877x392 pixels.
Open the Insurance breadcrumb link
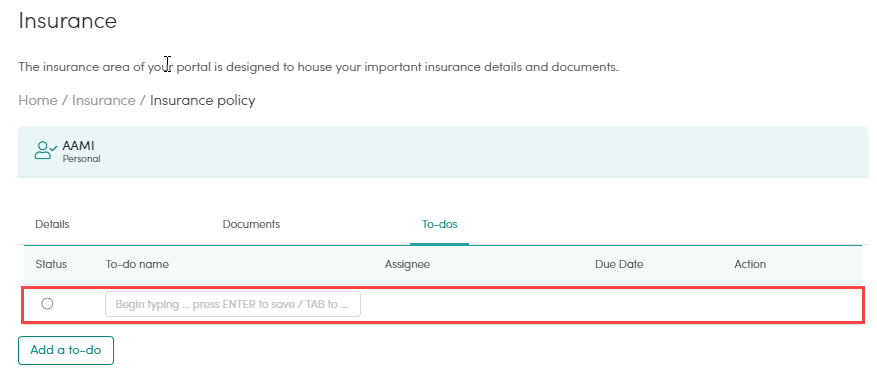tap(103, 101)
